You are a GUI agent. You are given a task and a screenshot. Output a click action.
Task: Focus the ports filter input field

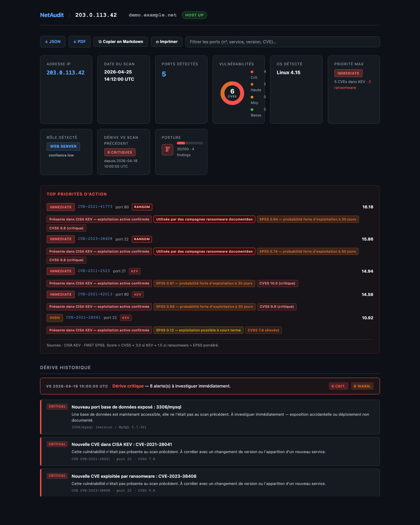click(283, 42)
